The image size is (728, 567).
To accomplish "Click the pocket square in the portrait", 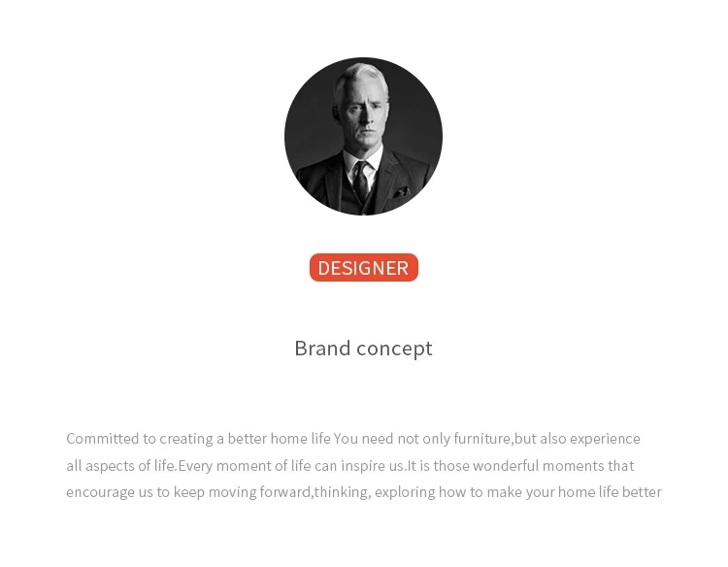I will pyautogui.click(x=400, y=191).
